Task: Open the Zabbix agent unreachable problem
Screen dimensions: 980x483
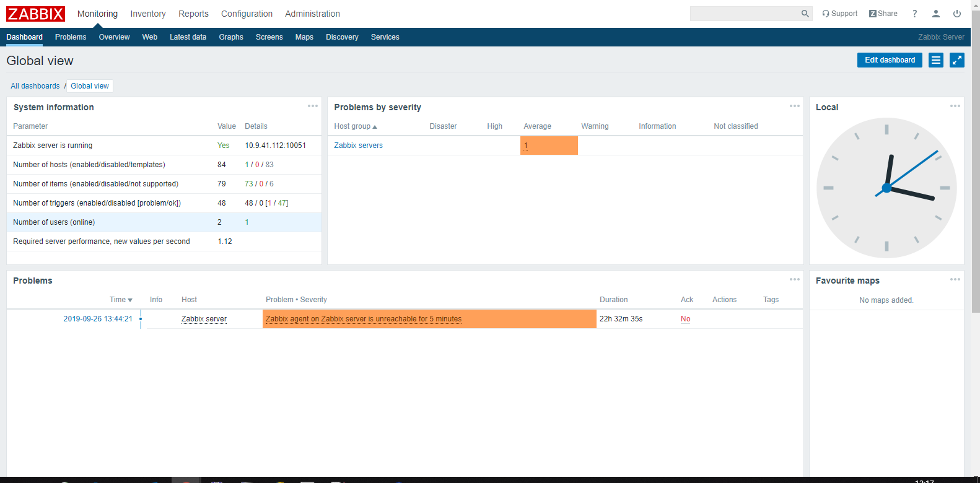Action: point(364,319)
